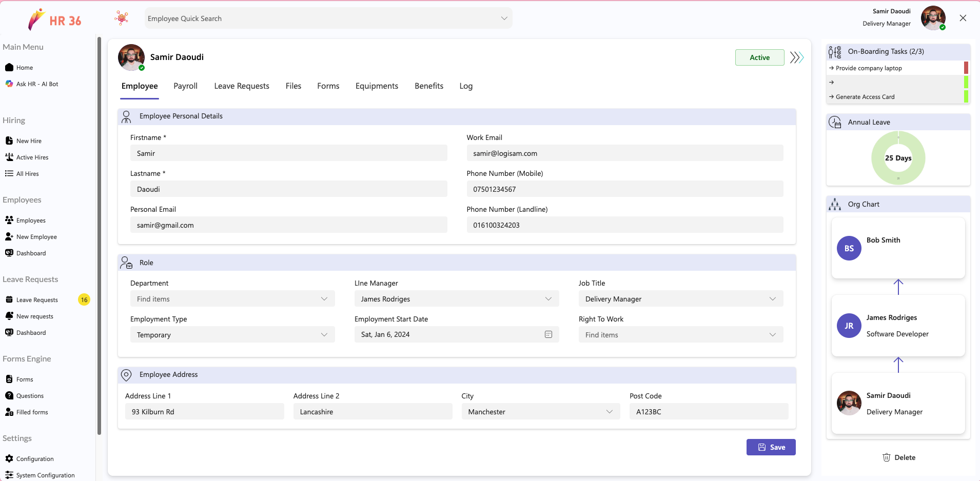Click the virus-like icon beside quick search
Image resolution: width=980 pixels, height=481 pixels.
coord(122,18)
